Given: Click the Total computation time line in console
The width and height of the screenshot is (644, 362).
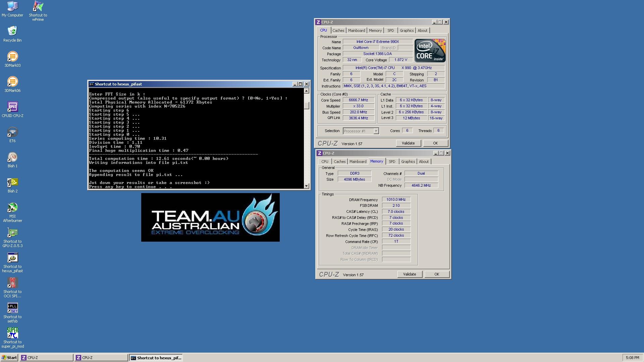Looking at the screenshot, I should pyautogui.click(x=159, y=159).
